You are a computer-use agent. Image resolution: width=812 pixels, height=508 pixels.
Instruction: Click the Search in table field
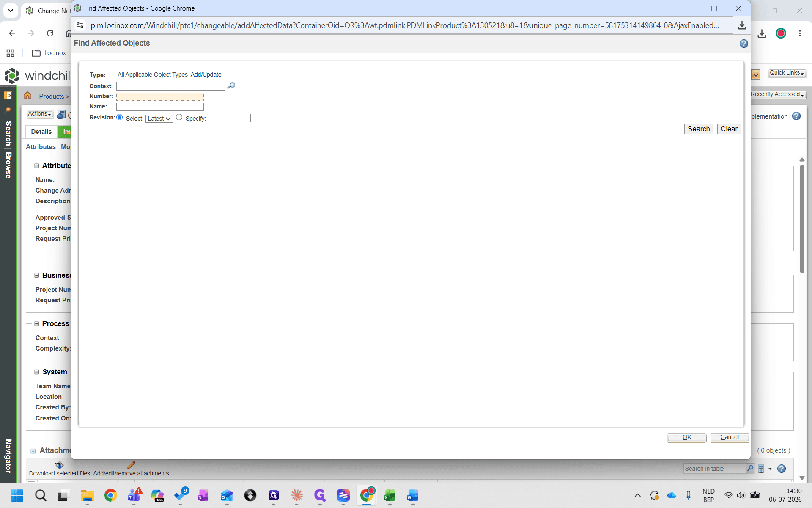715,469
